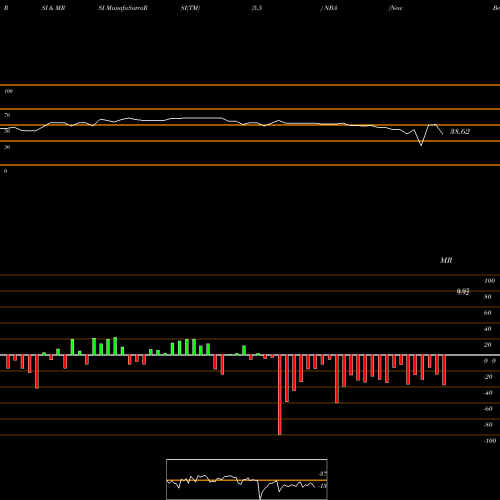Click the "(5,5" header text
This screenshot has height=500, width=500.
point(257,8)
